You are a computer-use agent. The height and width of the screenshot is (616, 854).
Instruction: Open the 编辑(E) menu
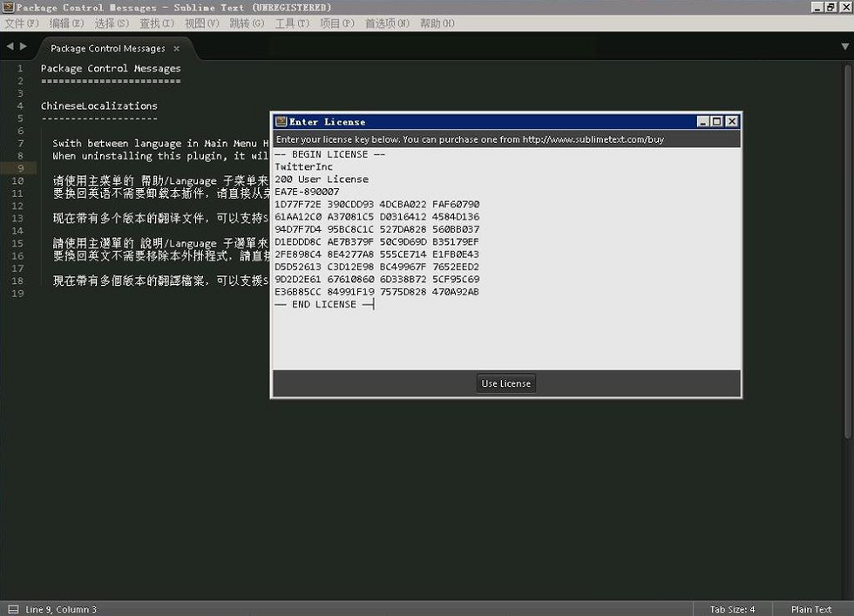click(x=66, y=24)
